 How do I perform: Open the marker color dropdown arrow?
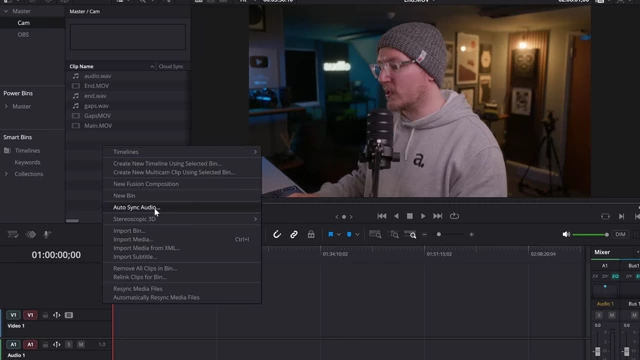coord(357,235)
